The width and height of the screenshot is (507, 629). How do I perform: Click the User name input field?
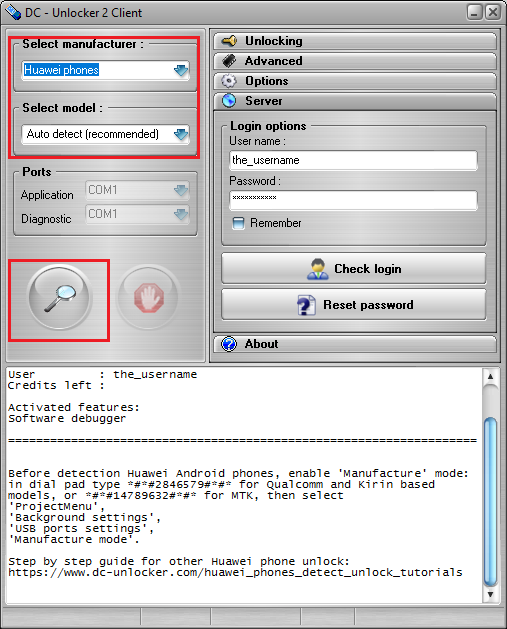click(353, 160)
